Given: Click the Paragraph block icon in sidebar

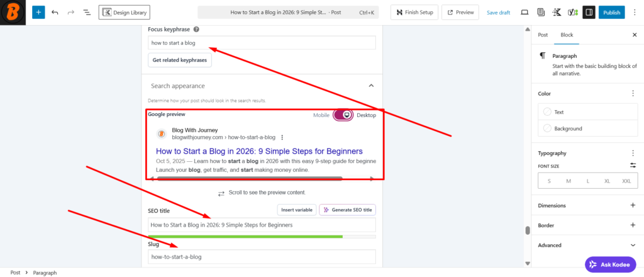Looking at the screenshot, I should pos(543,56).
